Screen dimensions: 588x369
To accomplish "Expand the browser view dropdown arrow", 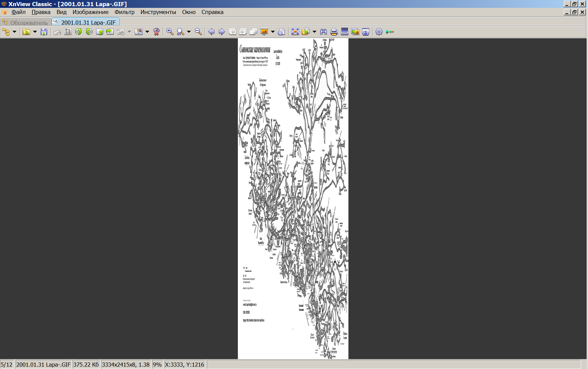I will click(14, 32).
